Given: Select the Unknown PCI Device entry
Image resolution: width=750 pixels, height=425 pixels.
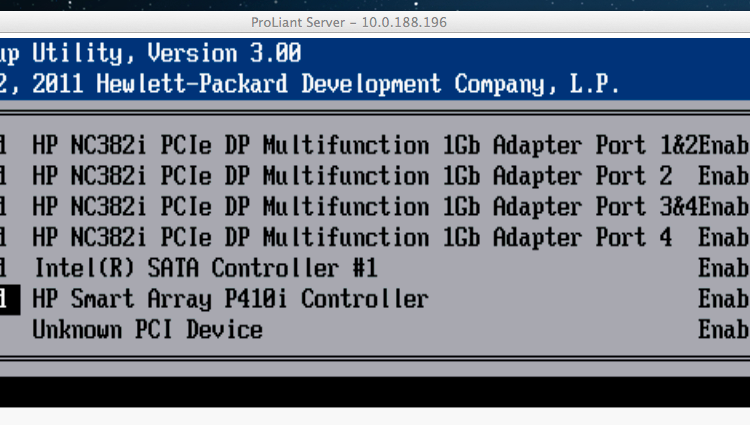Looking at the screenshot, I should 147,330.
